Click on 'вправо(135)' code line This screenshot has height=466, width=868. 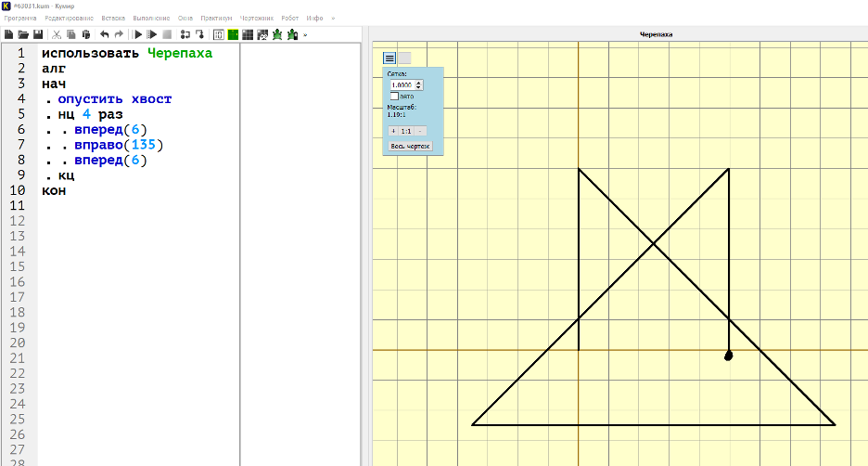[119, 145]
